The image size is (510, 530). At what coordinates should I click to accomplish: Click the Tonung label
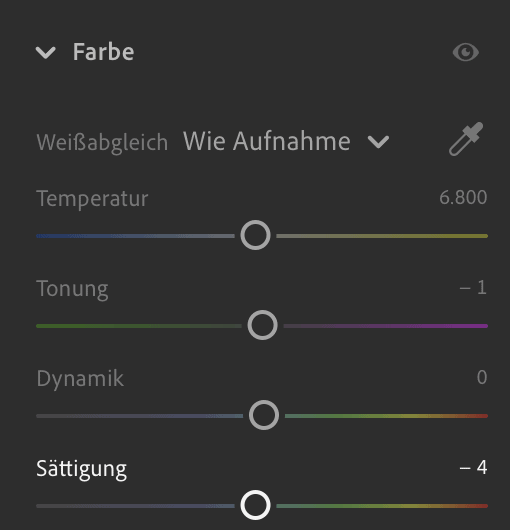[72, 290]
